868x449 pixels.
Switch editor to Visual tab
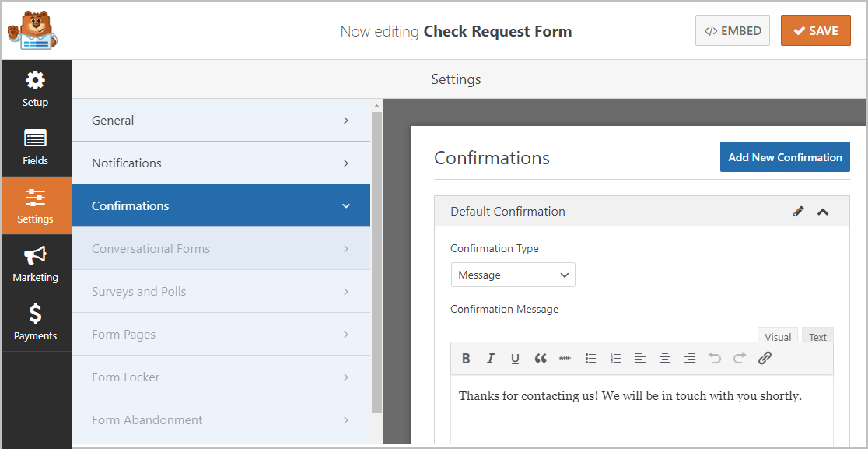[777, 337]
